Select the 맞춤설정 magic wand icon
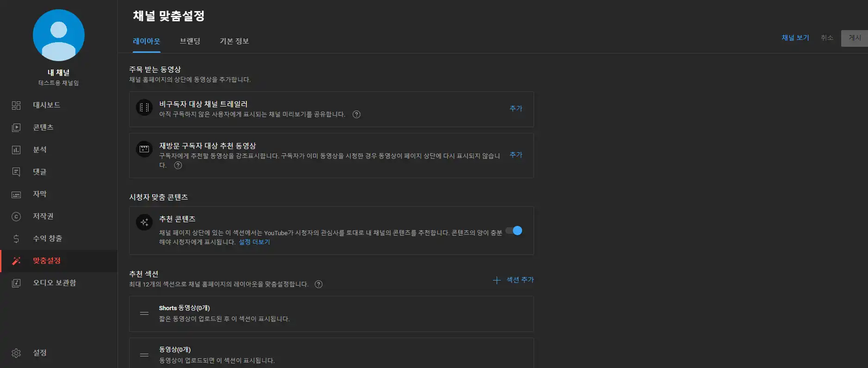Viewport: 868px width, 368px height. click(16, 261)
